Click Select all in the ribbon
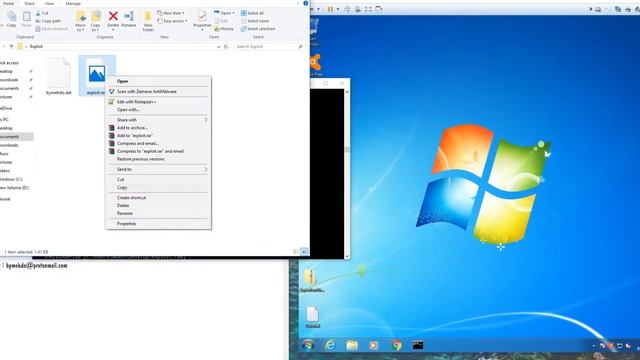 (252, 13)
